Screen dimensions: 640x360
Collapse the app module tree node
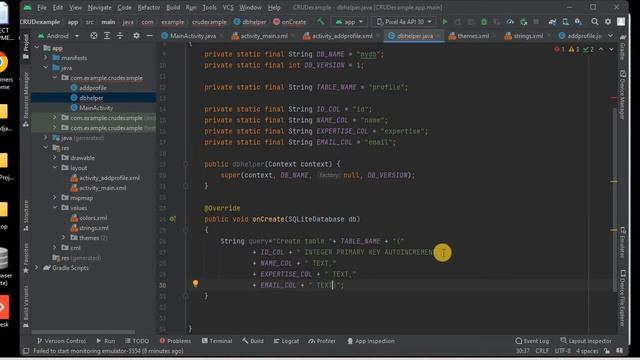pyautogui.click(x=37, y=48)
